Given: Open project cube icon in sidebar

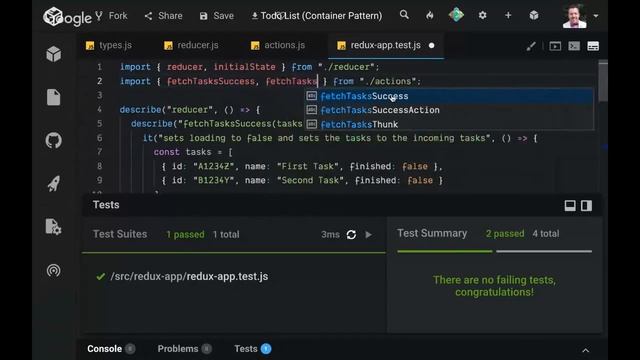Looking at the screenshot, I should 53,54.
